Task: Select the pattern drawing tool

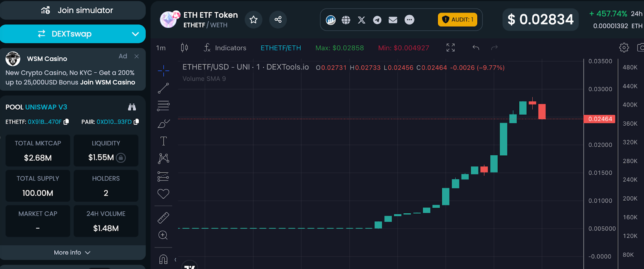Action: pos(163,158)
